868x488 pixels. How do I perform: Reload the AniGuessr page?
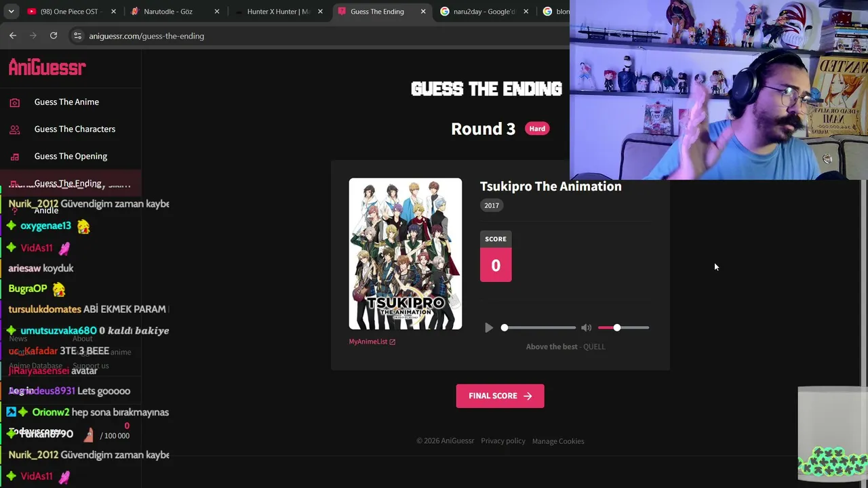[54, 35]
